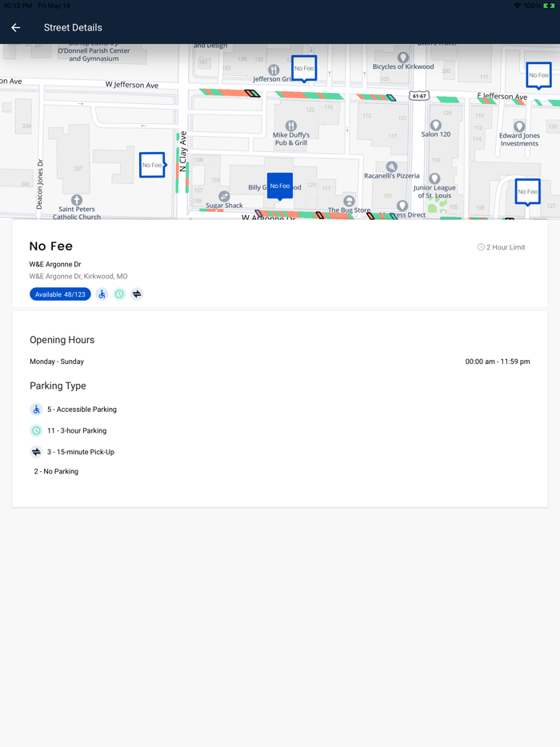This screenshot has height=747, width=560.
Task: Tap the Jefferson Grill restaurant pin
Action: coord(274,70)
